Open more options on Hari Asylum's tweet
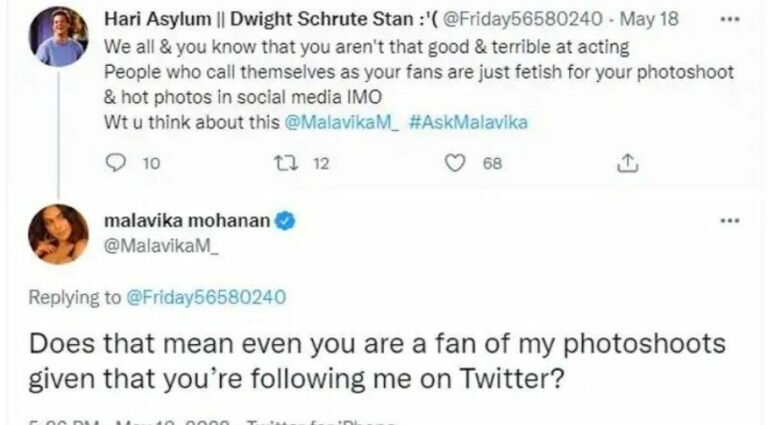Screen dimensions: 768x425 click(x=728, y=18)
